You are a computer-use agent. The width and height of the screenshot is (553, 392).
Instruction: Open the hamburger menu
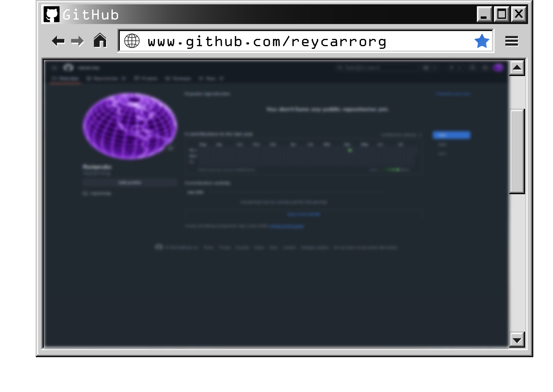click(x=511, y=41)
